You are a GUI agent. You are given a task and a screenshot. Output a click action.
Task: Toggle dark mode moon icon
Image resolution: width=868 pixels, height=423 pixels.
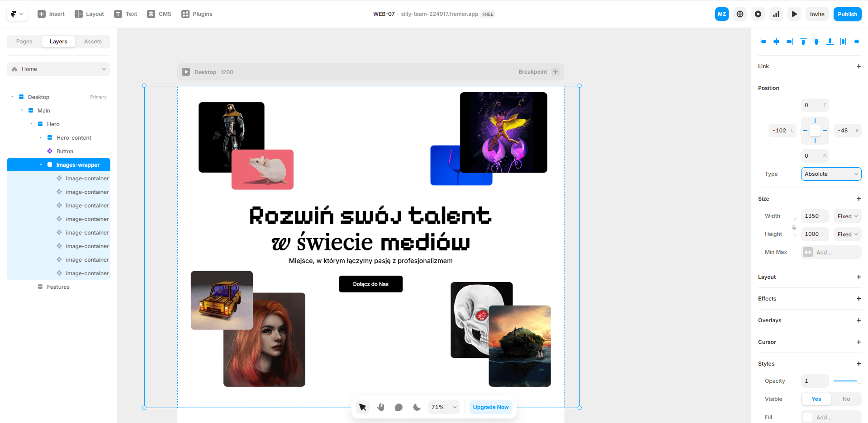point(417,407)
